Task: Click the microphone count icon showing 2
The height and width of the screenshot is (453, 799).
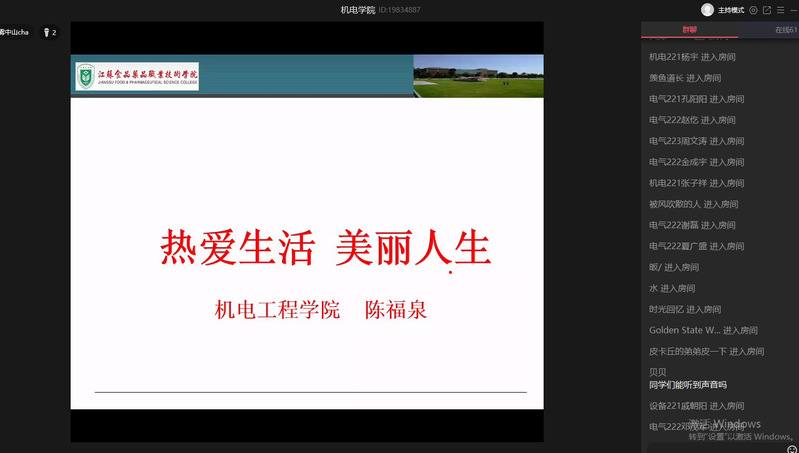Action: [x=50, y=33]
